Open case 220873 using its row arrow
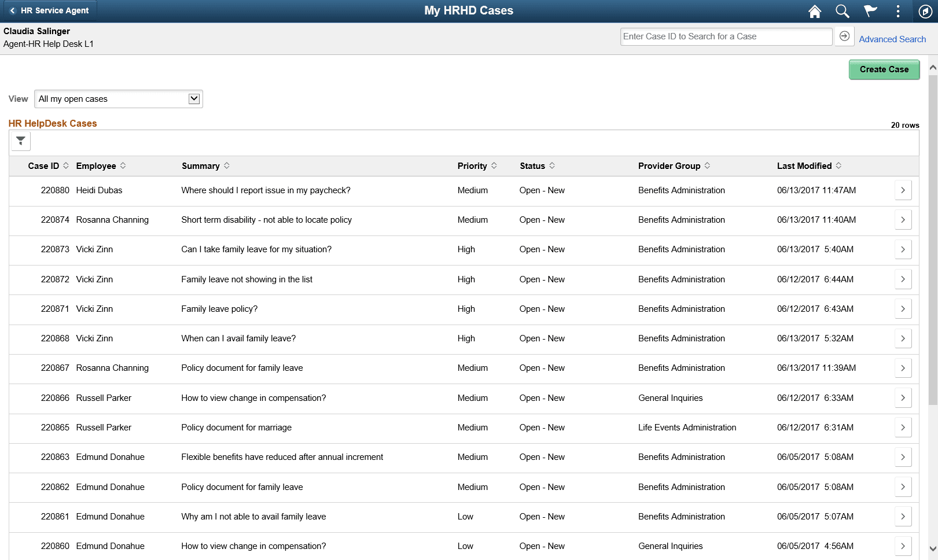 tap(903, 249)
